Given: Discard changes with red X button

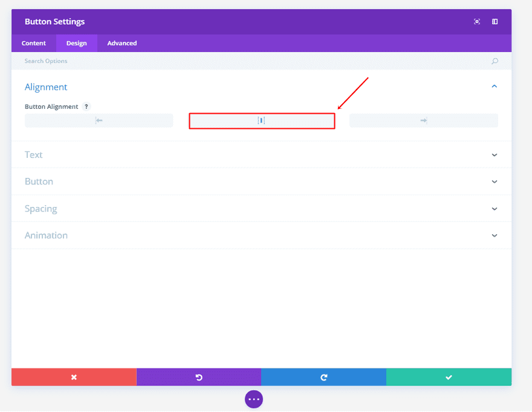Looking at the screenshot, I should 74,377.
